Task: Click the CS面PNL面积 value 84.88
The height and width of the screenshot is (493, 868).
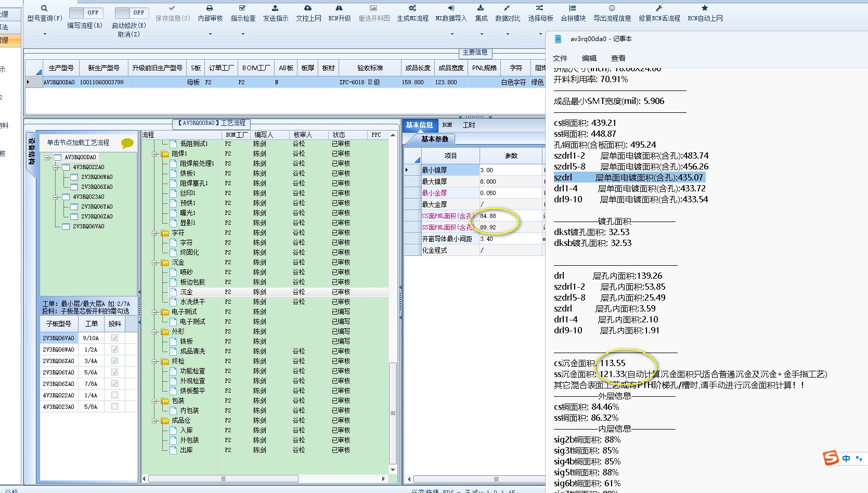Action: point(511,216)
